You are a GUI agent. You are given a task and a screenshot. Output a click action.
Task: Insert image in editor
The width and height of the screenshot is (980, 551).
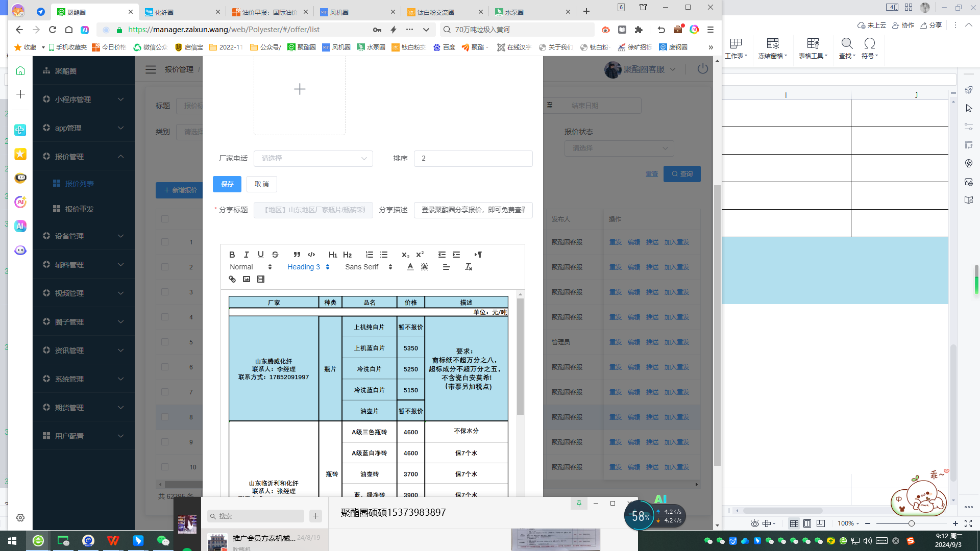(247, 279)
